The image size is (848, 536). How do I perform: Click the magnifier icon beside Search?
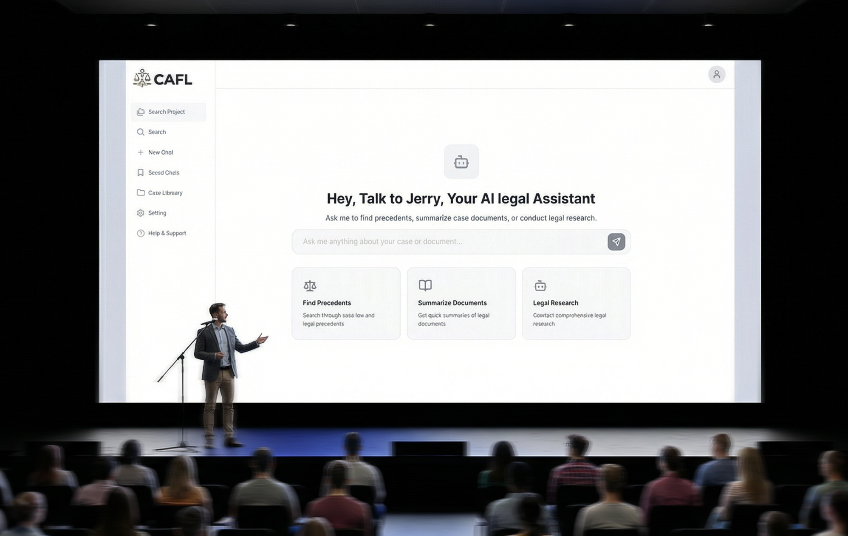[141, 132]
